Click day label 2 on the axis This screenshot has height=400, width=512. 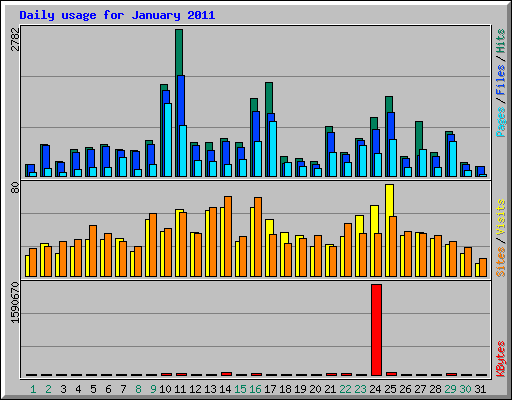(x=48, y=389)
